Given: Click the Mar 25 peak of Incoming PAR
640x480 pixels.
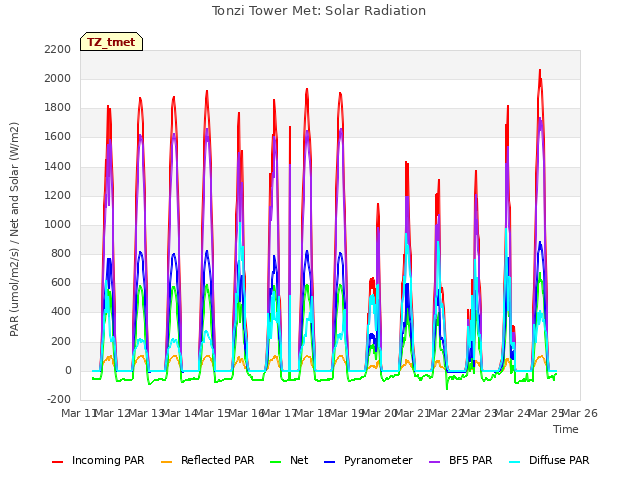Looking at the screenshot, I should 540,70.
